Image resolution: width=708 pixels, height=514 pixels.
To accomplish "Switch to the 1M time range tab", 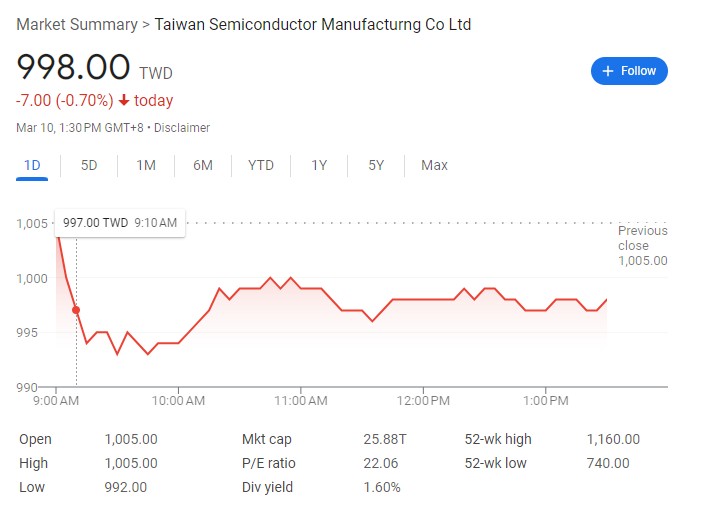I will (x=146, y=165).
